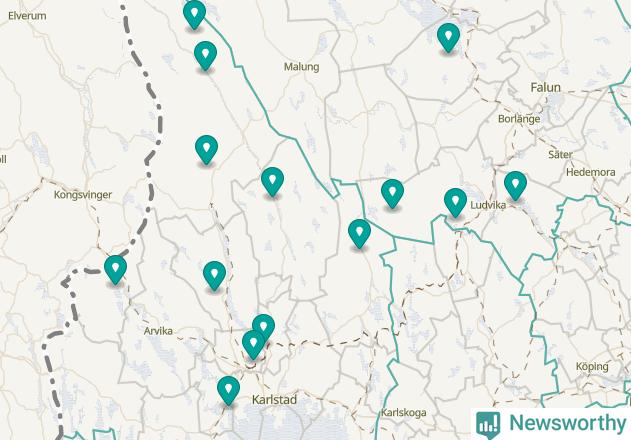This screenshot has height=440, width=631.
Task: Open the Newsworthy logo link
Action: [x=551, y=424]
